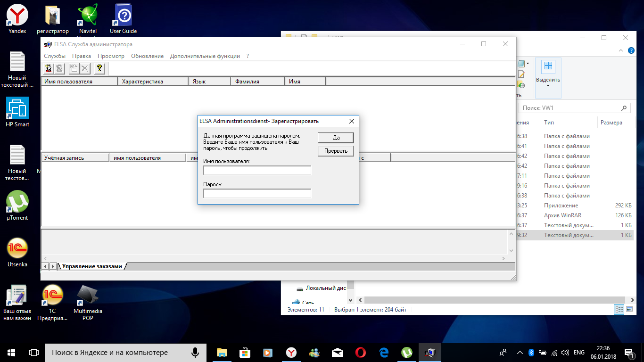Viewport: 644px width, 362px height.
Task: Open the Дополнительные функции menu
Action: [205, 56]
